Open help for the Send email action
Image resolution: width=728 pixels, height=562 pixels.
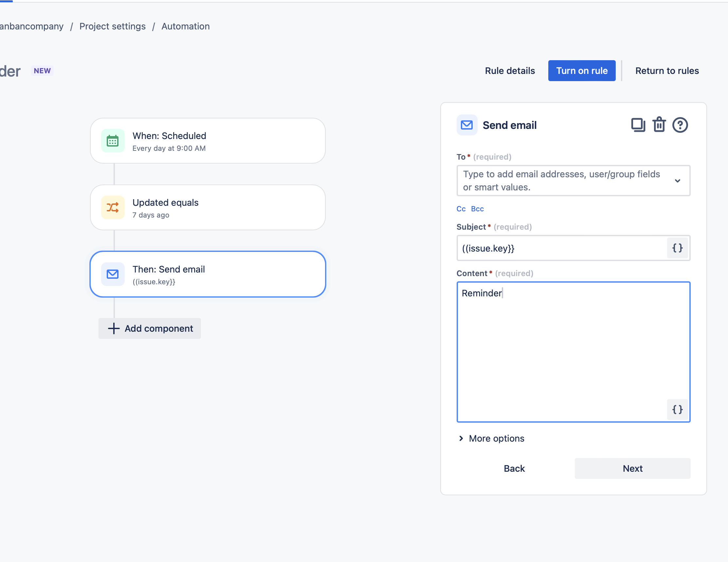point(680,125)
